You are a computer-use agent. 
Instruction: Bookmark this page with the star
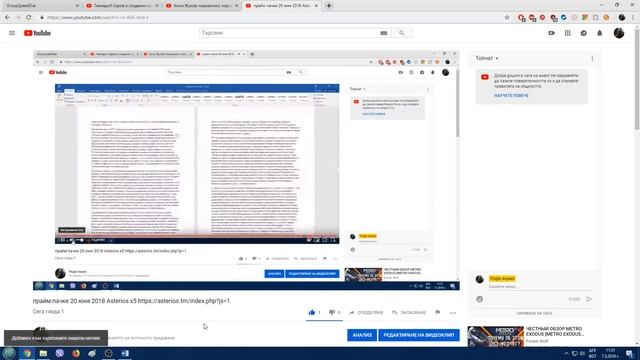(x=507, y=18)
